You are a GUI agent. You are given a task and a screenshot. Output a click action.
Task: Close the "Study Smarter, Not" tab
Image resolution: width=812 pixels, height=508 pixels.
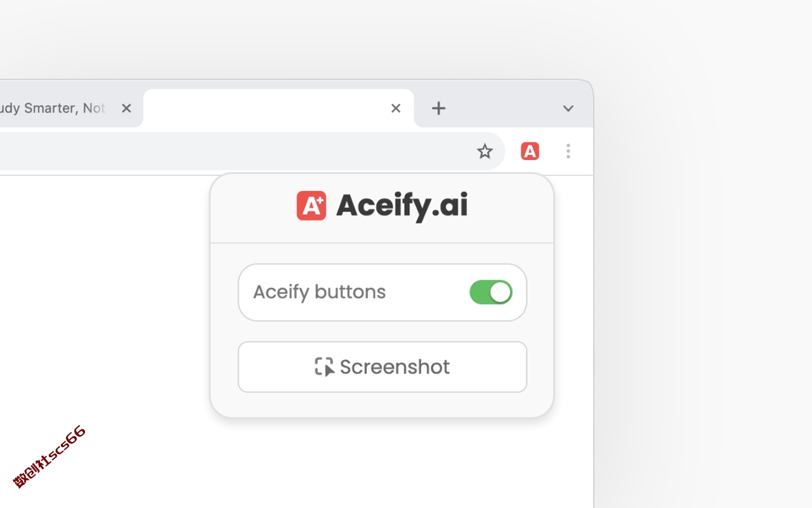pos(126,109)
